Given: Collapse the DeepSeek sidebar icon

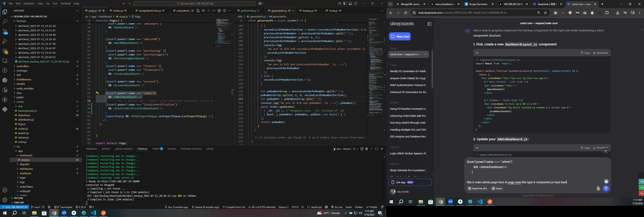Looking at the screenshot, I should tap(429, 24).
